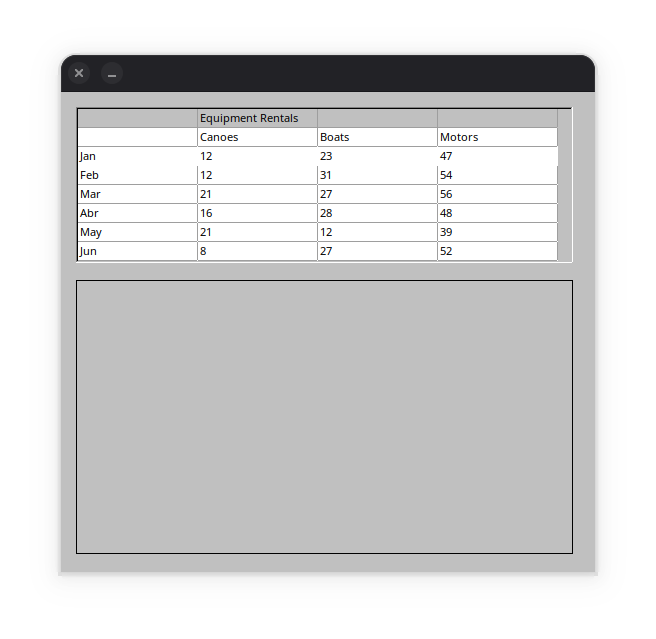Image resolution: width=656 pixels, height=639 pixels.
Task: Select the Equipment Rentals header cell
Action: click(x=257, y=118)
